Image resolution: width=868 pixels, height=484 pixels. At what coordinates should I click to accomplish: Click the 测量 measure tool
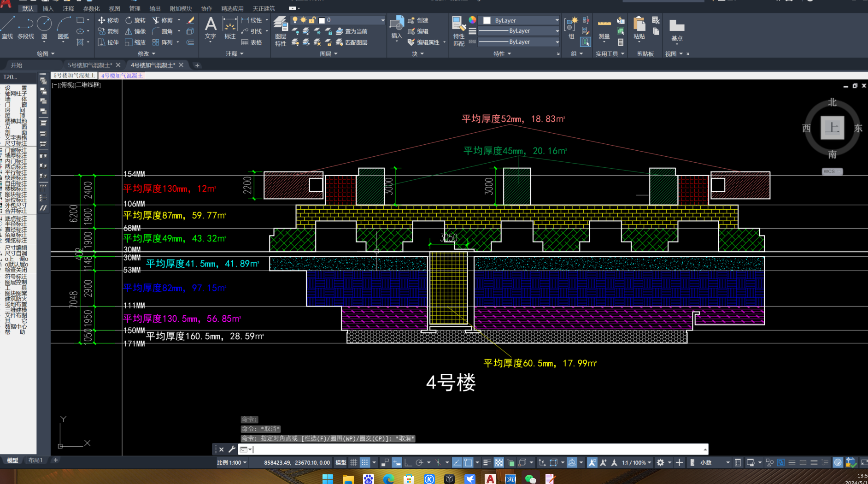pos(604,29)
